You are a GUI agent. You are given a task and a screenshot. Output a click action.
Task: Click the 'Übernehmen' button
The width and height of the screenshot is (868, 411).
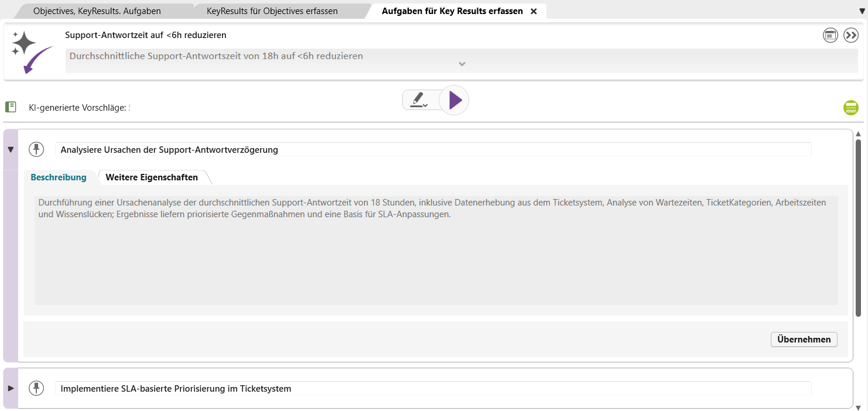804,339
